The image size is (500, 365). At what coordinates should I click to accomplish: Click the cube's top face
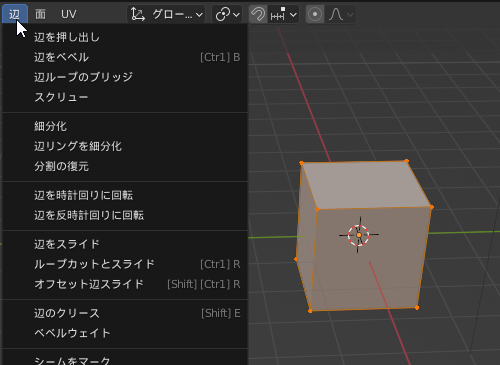(x=365, y=185)
